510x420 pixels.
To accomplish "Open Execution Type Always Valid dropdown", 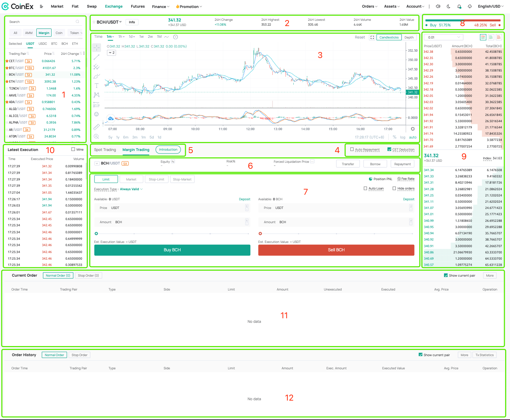I will (131, 189).
